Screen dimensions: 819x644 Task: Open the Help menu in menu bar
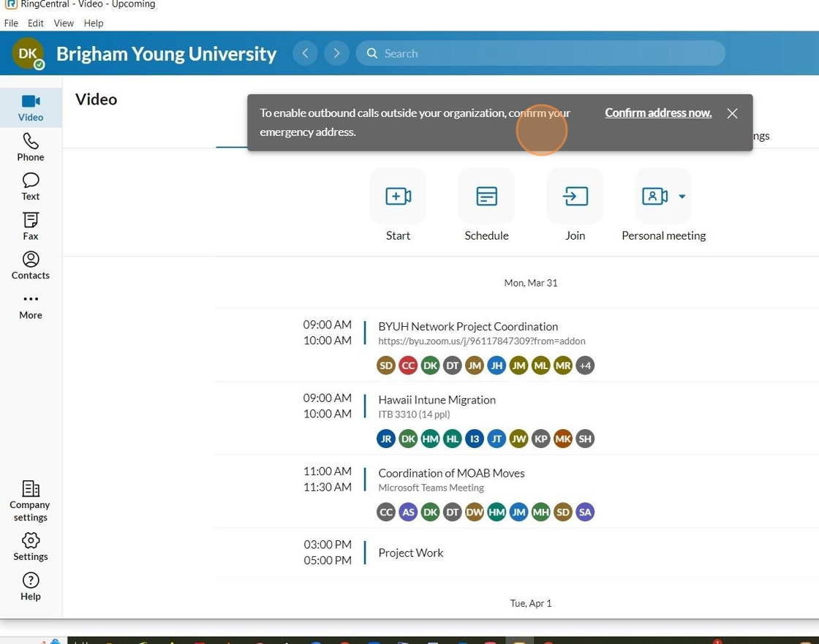(94, 23)
